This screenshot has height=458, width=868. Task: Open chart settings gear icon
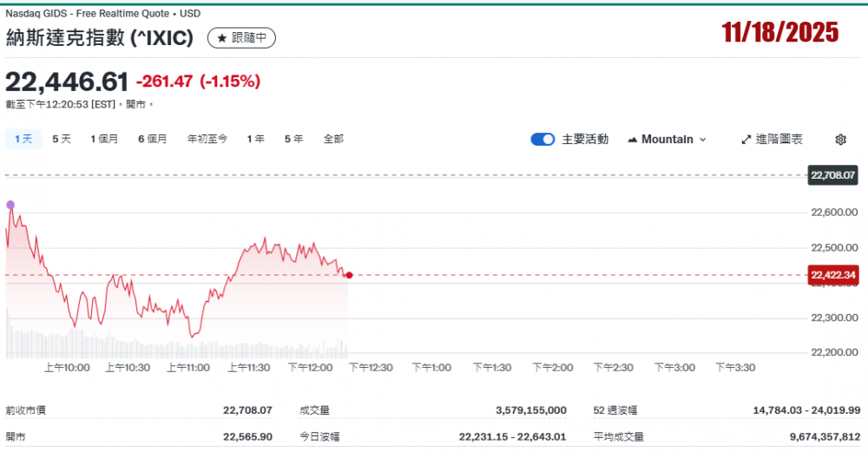pos(840,140)
